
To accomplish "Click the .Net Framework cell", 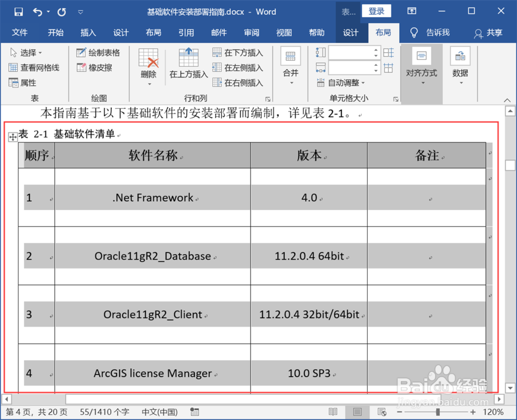I will [153, 197].
